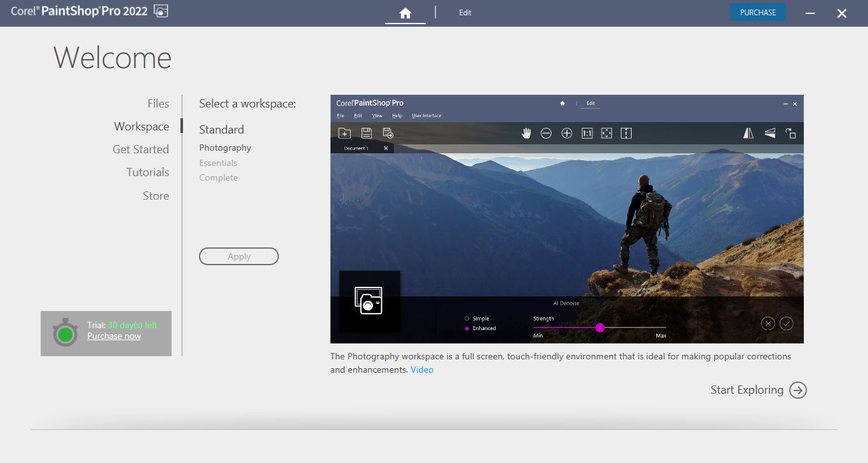868x463 pixels.
Task: Click the Start Exploring arrow icon
Action: click(798, 390)
